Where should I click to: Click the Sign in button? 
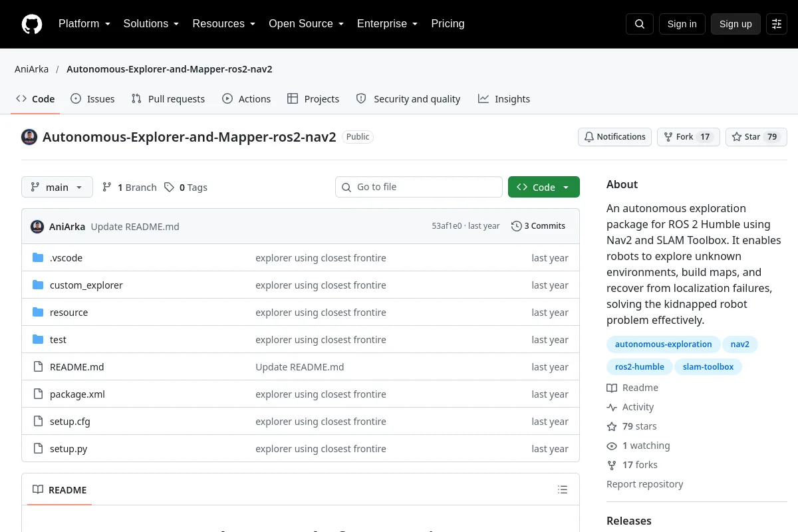click(682, 24)
